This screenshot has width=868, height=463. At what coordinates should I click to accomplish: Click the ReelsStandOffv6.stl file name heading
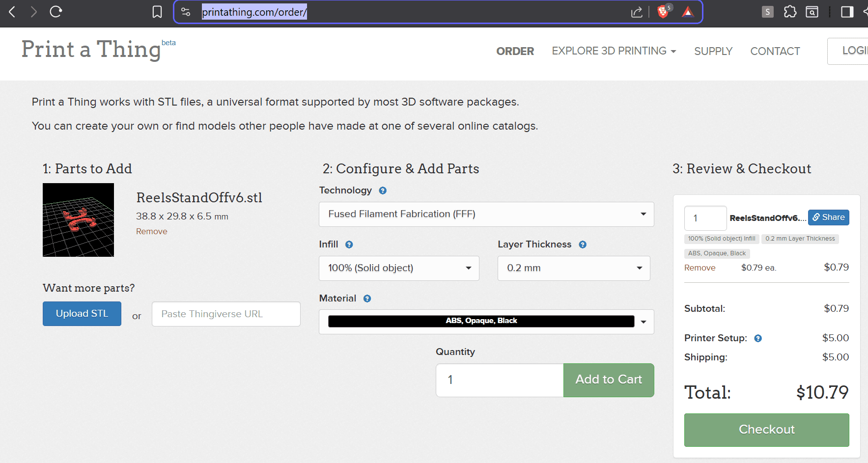click(x=199, y=197)
